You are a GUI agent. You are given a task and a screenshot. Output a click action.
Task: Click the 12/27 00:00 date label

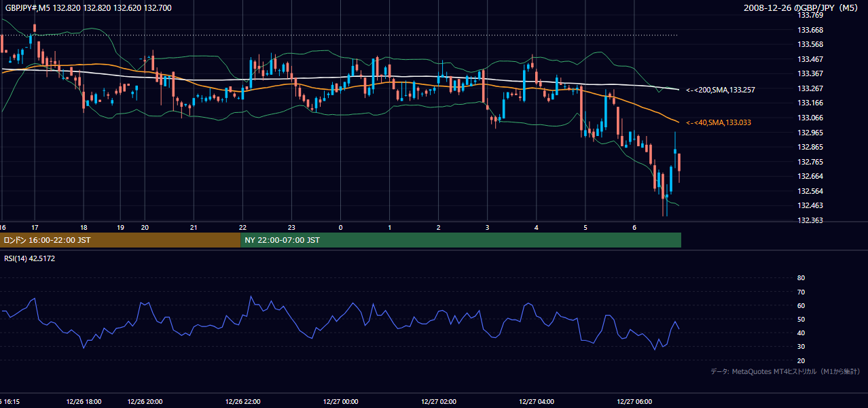tap(340, 401)
